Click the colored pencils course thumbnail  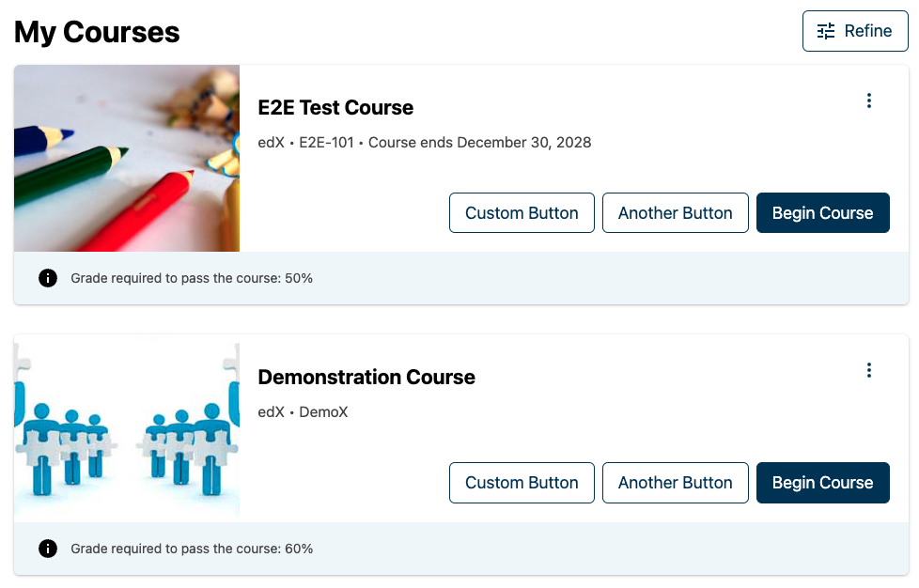pos(127,158)
